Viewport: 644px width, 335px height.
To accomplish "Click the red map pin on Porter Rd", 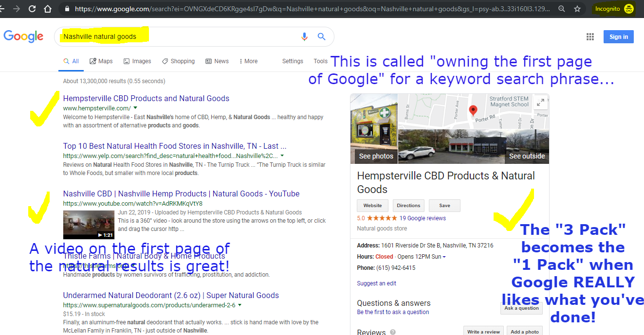I will coord(473,110).
